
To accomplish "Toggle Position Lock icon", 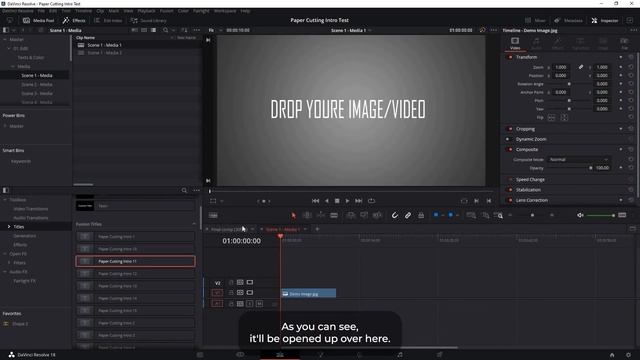I will tap(421, 216).
